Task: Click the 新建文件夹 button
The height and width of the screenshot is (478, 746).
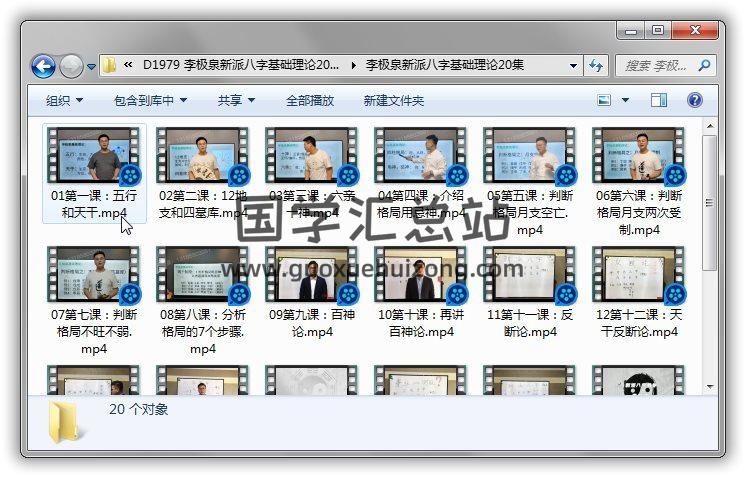Action: click(x=393, y=100)
